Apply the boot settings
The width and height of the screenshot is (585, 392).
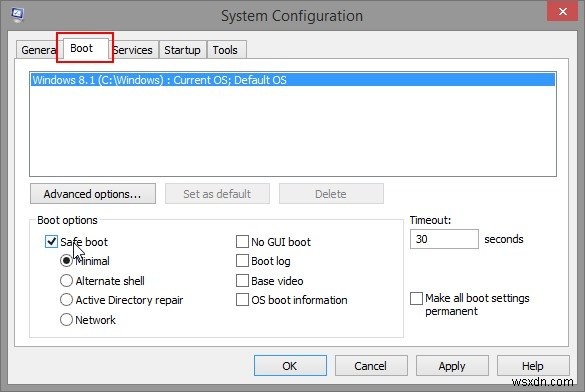(452, 366)
